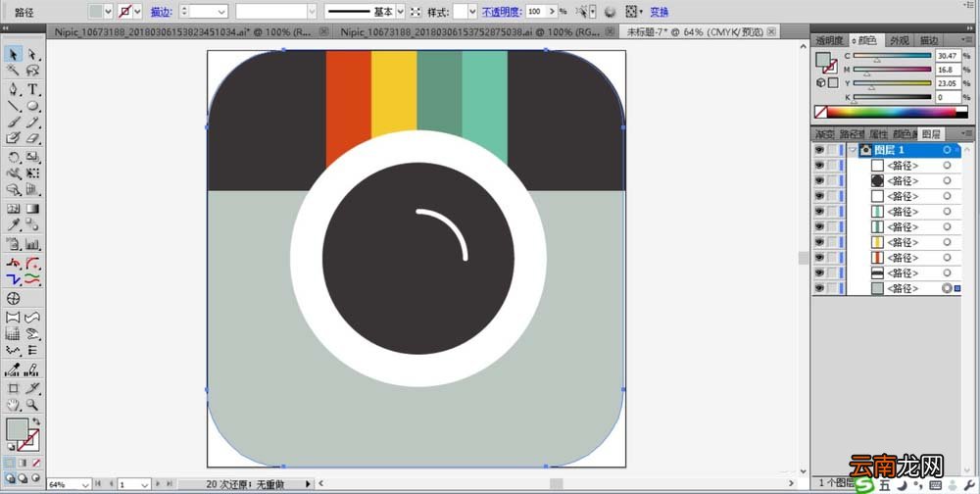Image resolution: width=980 pixels, height=494 pixels.
Task: Open the 渐变 panel tab
Action: click(x=824, y=134)
